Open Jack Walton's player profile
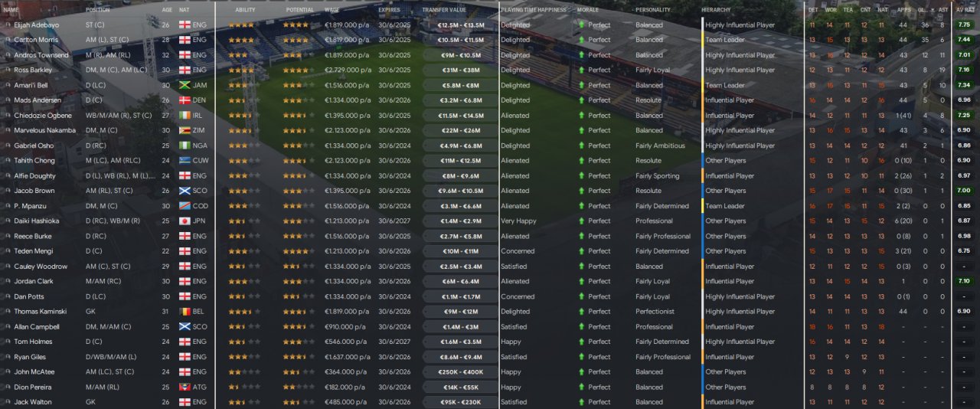 pyautogui.click(x=33, y=402)
